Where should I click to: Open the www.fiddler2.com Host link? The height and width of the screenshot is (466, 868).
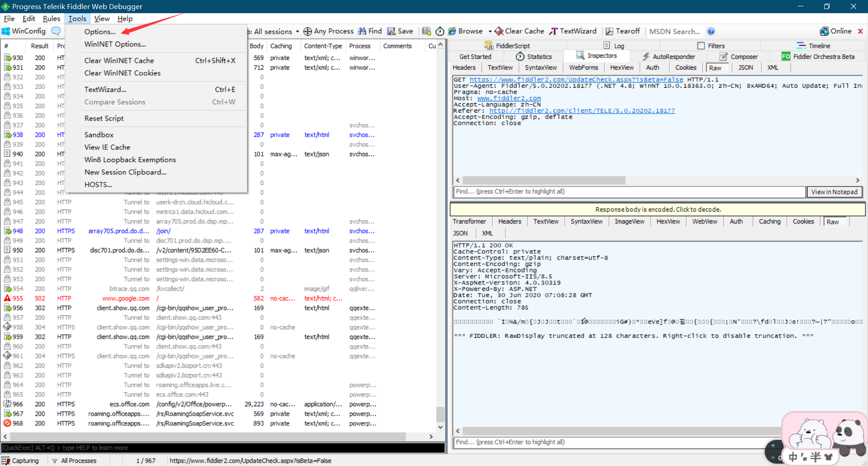tap(509, 98)
